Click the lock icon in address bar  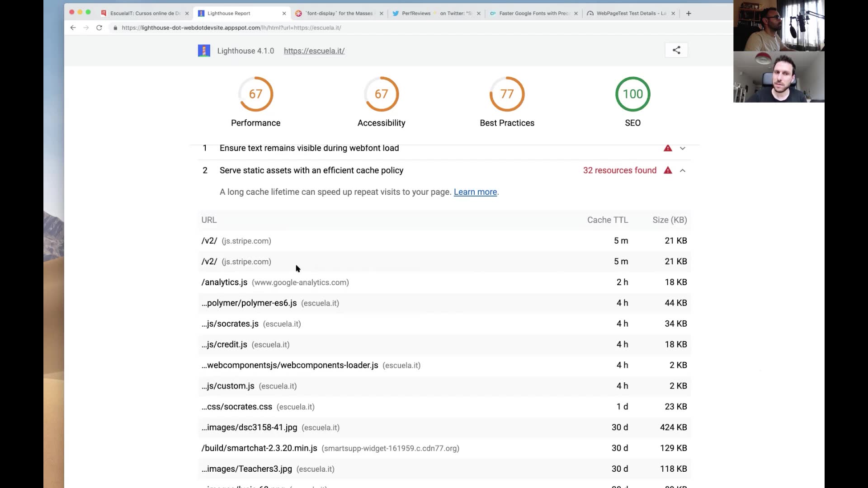coord(115,28)
